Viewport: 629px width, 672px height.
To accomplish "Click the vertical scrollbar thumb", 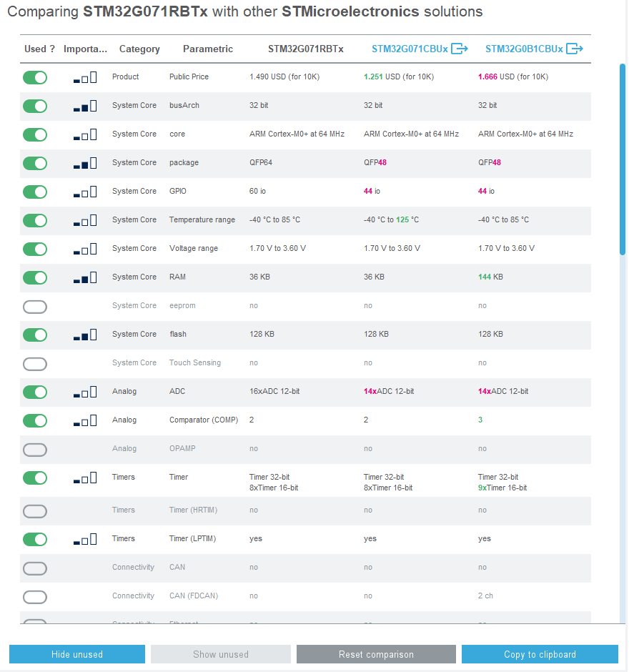I will 622,159.
